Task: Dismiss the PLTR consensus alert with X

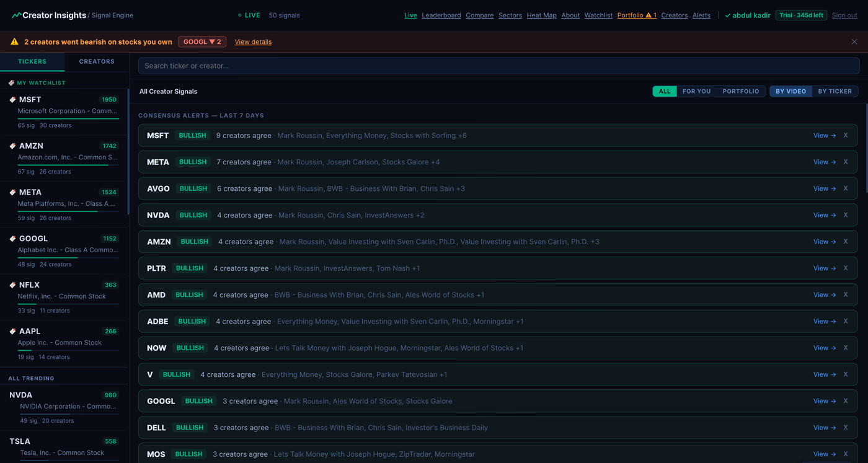Action: 845,268
